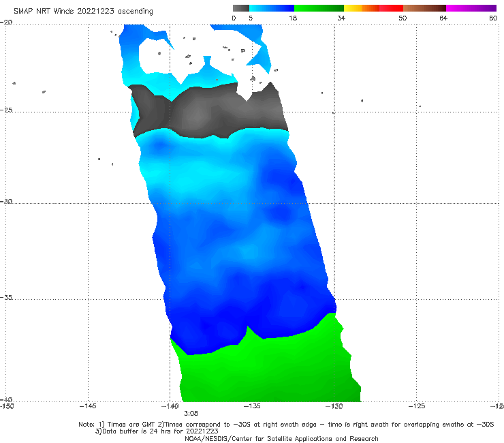The width and height of the screenshot is (504, 443).
Task: Click the latitude label '-25'
Action: (6, 110)
